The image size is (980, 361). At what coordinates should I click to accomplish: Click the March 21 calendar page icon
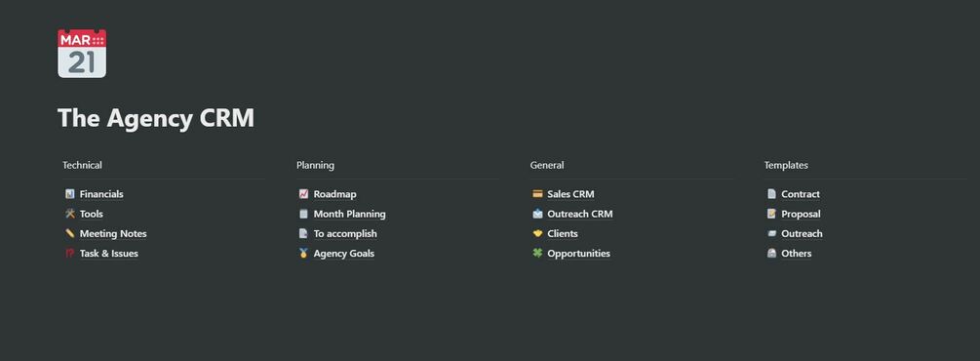[x=82, y=54]
